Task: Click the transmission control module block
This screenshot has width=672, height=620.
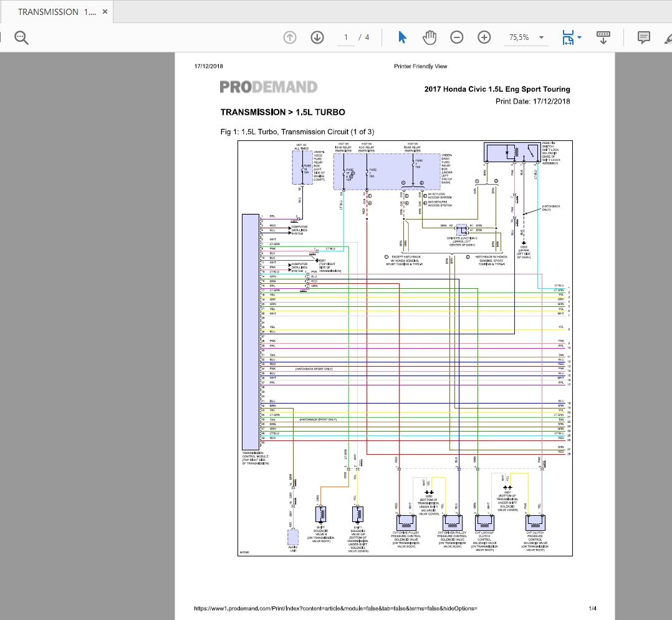Action: pyautogui.click(x=251, y=331)
